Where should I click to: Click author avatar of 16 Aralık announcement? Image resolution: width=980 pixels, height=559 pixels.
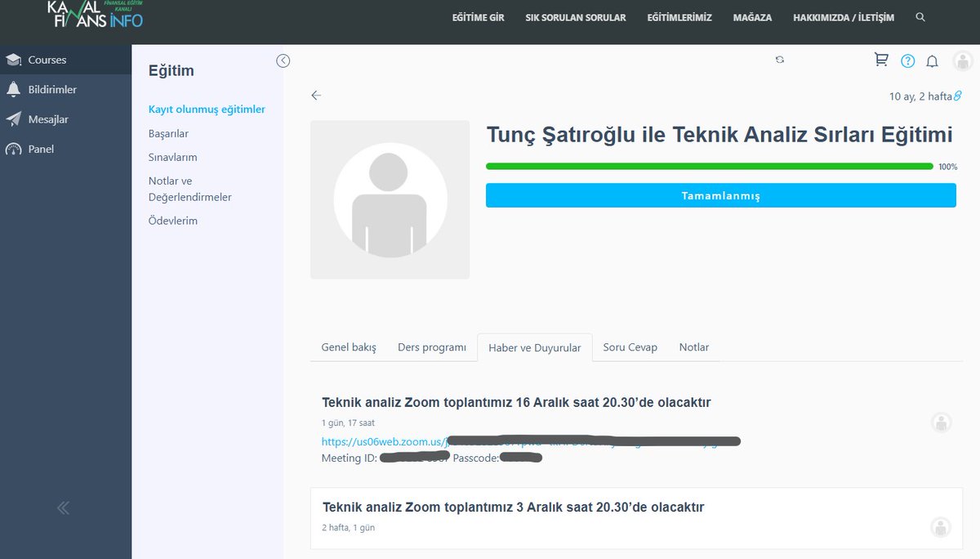click(942, 423)
